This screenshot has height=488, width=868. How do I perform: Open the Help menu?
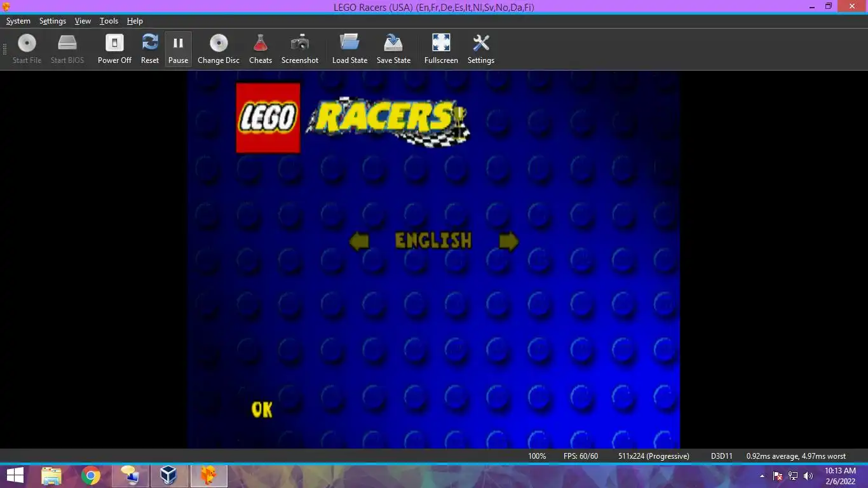tap(135, 21)
